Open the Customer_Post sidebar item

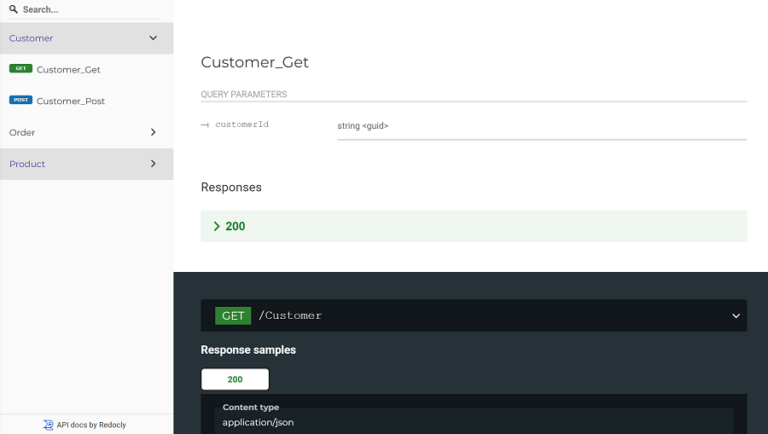[70, 101]
